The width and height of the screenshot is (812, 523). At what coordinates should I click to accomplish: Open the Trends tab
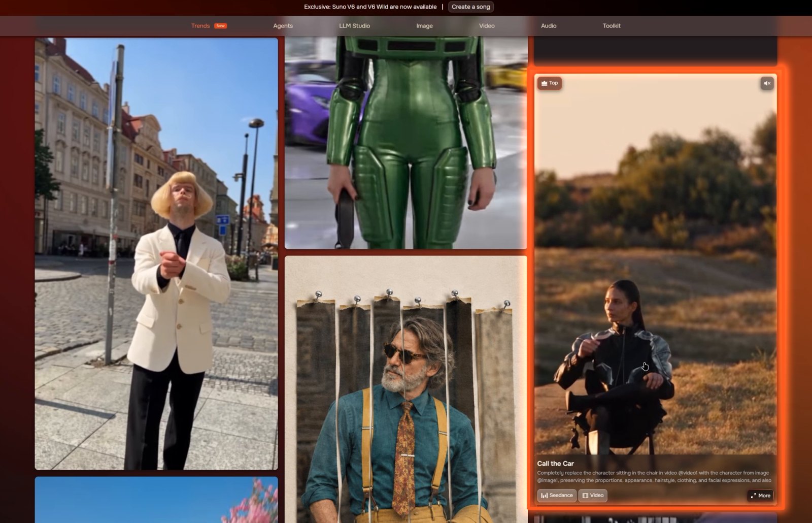[x=200, y=26]
